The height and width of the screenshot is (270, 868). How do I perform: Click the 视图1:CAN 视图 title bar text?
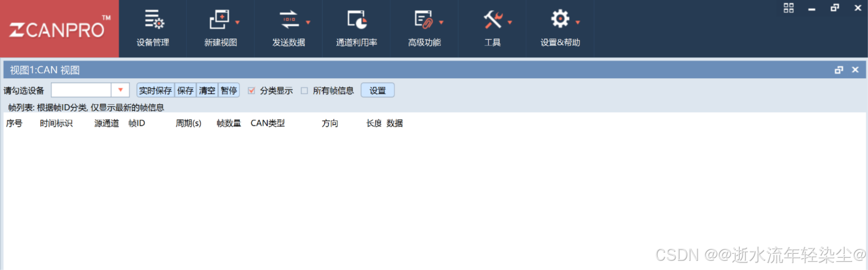tap(45, 70)
